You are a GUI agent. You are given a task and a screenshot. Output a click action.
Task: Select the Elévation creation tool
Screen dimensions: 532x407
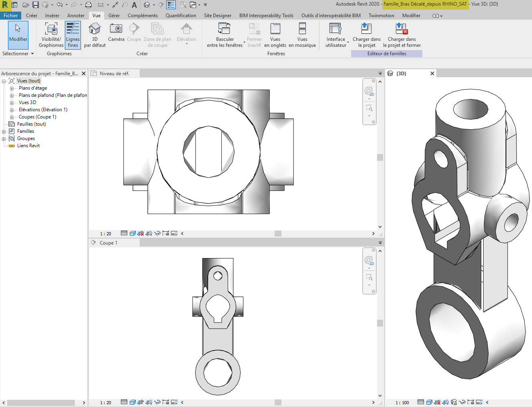tap(186, 35)
